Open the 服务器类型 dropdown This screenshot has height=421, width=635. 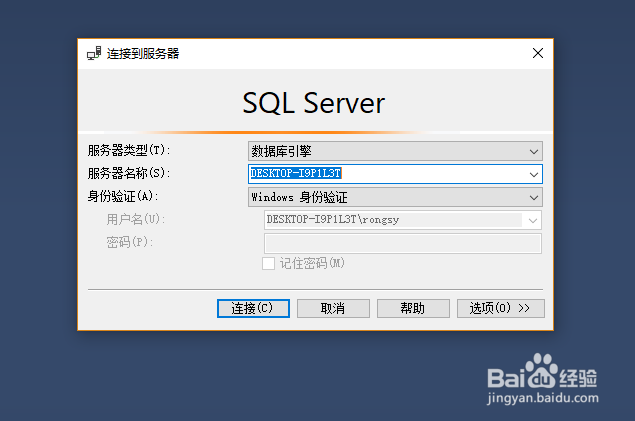tap(395, 151)
